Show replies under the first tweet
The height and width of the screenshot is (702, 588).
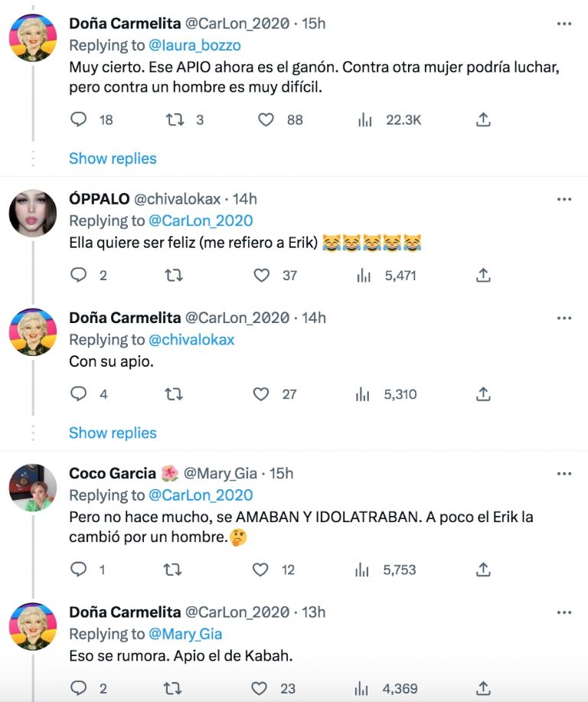(x=113, y=158)
